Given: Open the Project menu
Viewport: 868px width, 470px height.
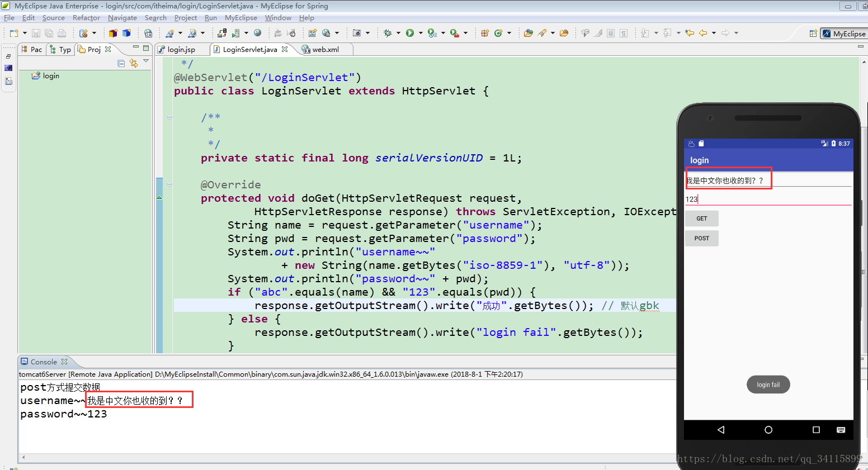Looking at the screenshot, I should pyautogui.click(x=186, y=18).
